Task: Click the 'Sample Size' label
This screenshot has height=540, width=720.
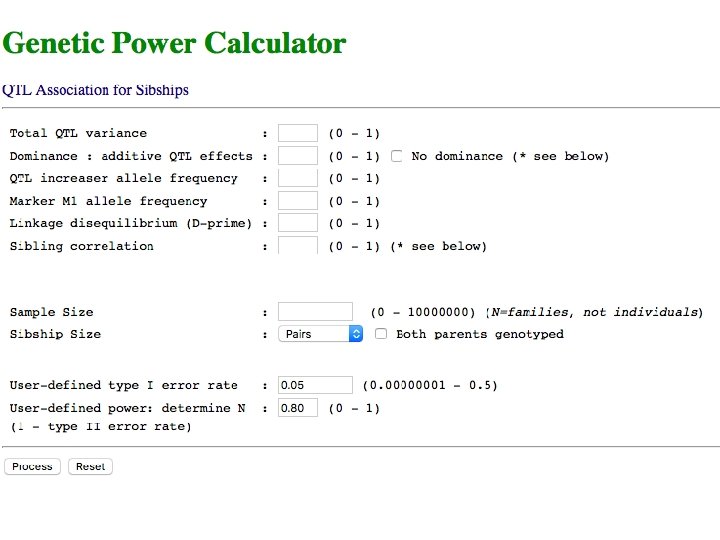Action: tap(51, 312)
